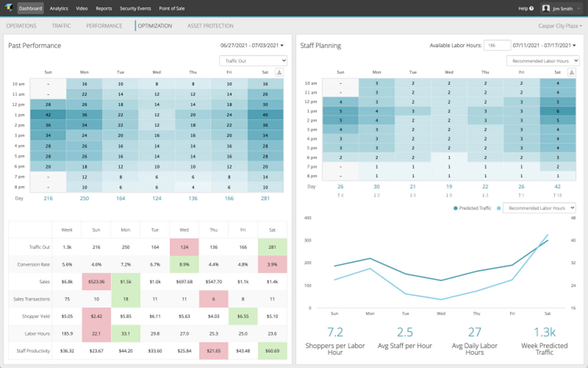Viewport: 588px width, 368px height.
Task: Expand the chevron next to Jim Smith
Action: click(x=578, y=8)
